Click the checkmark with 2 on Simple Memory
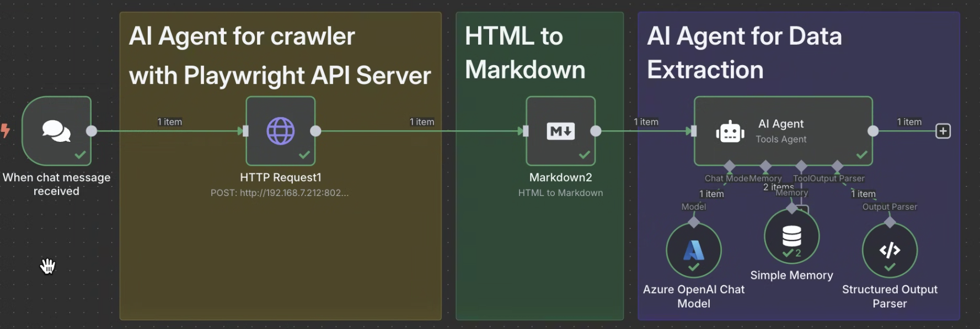 click(792, 253)
